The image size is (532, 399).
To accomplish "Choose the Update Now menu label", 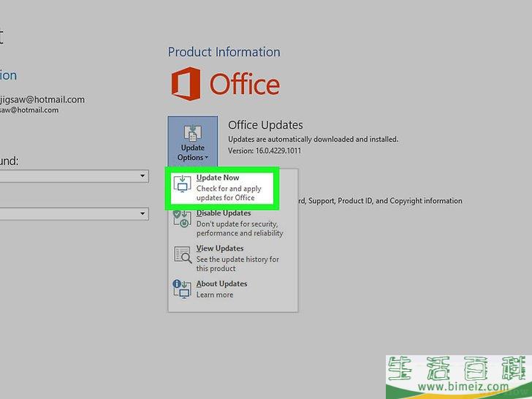I will tap(218, 178).
